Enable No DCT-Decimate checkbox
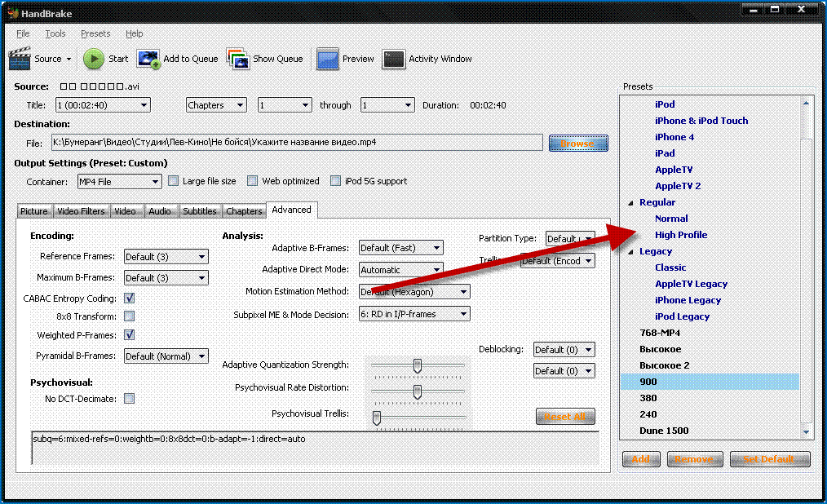The width and height of the screenshot is (827, 504). tap(129, 399)
